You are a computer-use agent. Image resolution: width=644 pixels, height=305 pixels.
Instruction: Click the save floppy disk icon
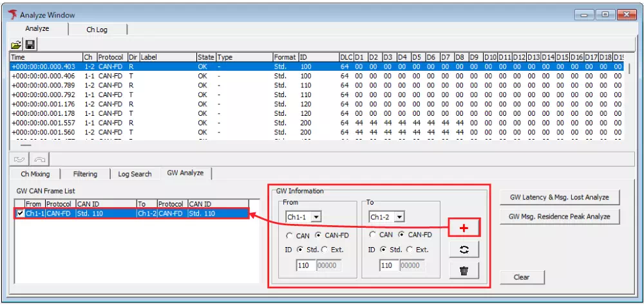(30, 44)
